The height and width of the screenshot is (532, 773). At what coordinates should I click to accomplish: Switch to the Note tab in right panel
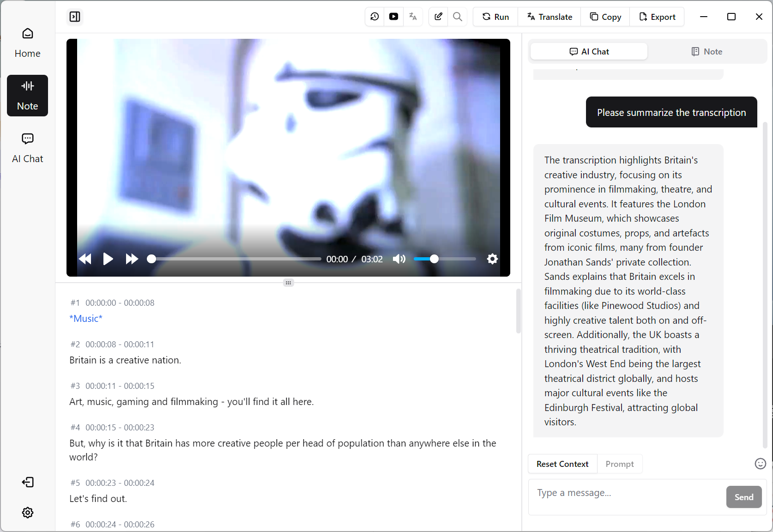point(707,52)
